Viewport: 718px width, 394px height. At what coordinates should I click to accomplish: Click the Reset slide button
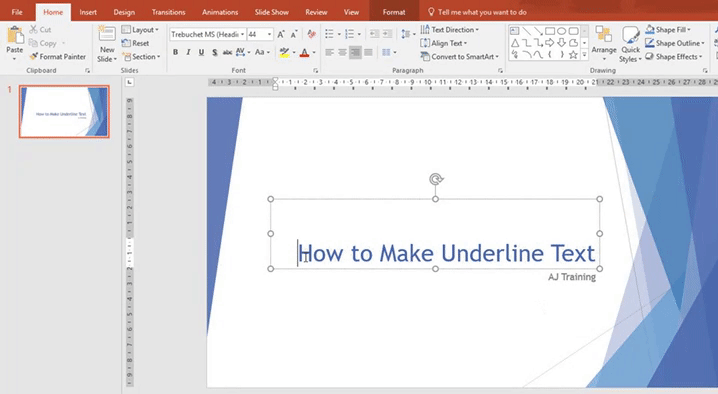point(136,43)
